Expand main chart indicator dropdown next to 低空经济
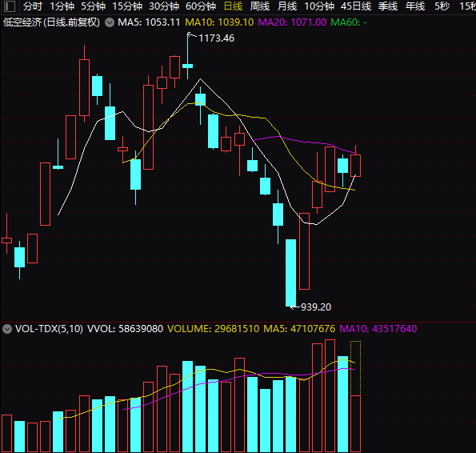Screen dimensions: 476x453 110,22
